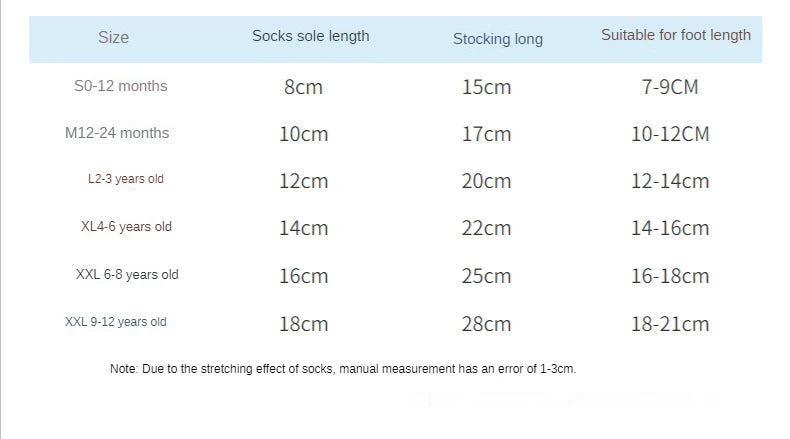Click the 7-9CM foot length cell
The image size is (790, 439).
point(670,87)
